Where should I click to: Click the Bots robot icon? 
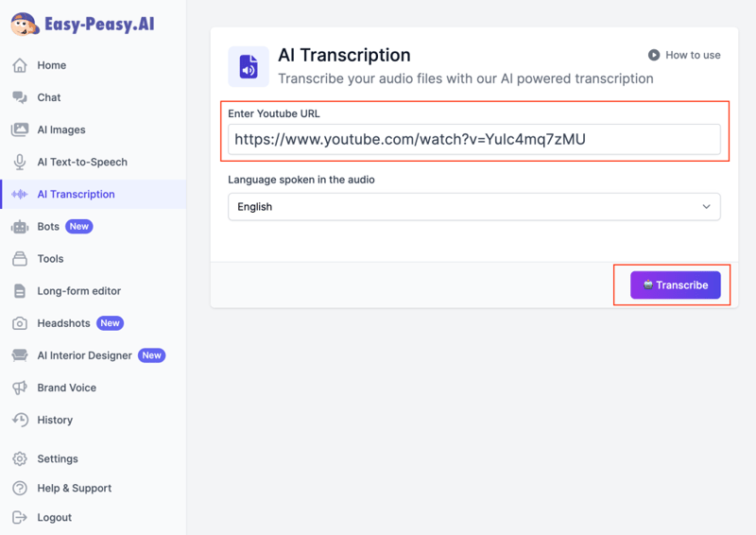[x=20, y=227]
